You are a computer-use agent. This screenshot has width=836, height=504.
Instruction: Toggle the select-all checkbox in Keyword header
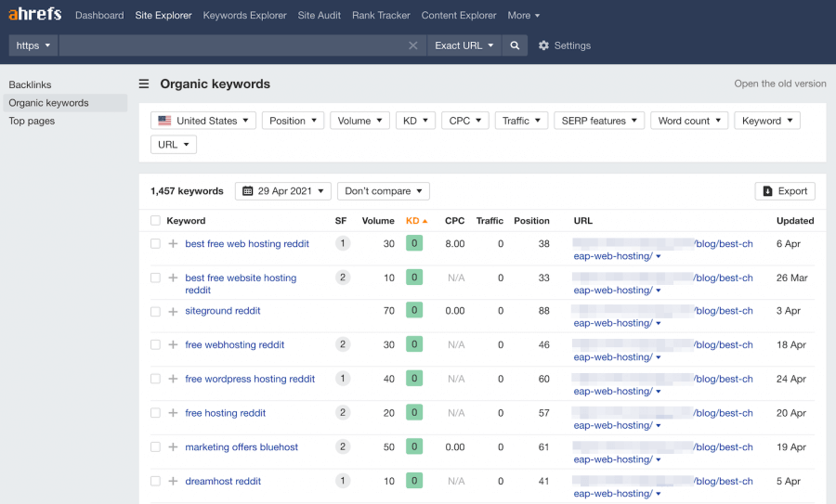click(155, 221)
